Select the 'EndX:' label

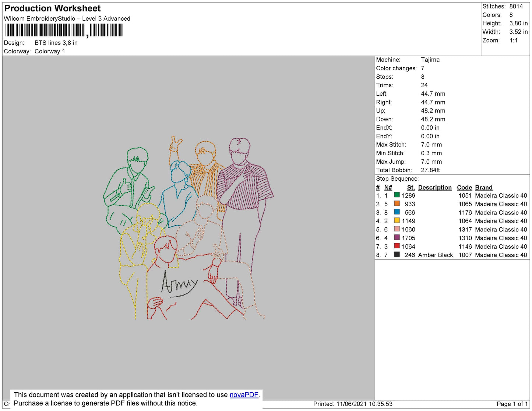(x=384, y=128)
